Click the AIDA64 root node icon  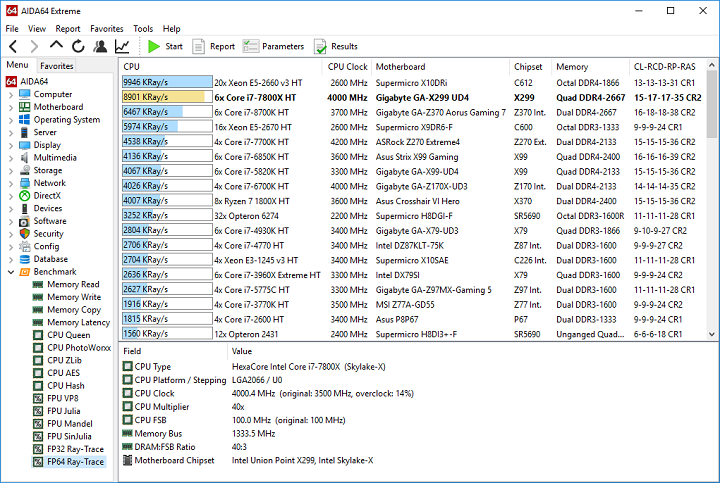click(11, 81)
